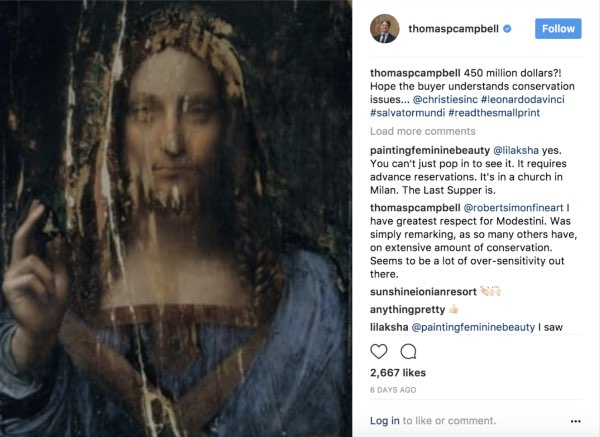Click the 6 DAYS AGO timestamp
This screenshot has width=600, height=437.
393,389
